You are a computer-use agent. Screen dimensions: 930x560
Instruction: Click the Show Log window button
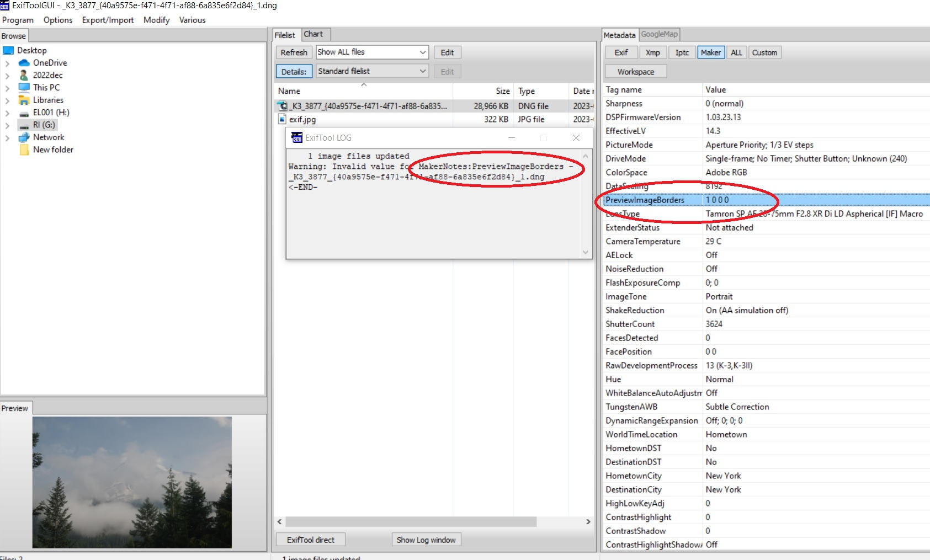426,539
